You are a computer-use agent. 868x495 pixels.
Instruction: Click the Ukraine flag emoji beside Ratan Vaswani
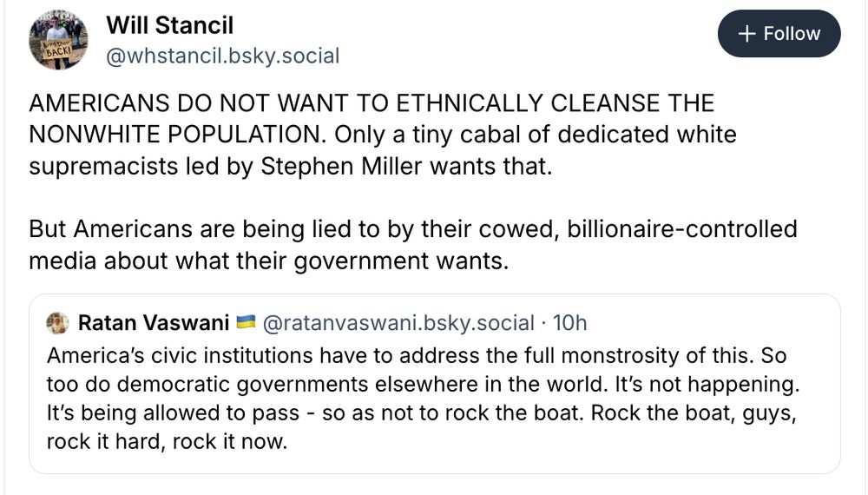(245, 323)
